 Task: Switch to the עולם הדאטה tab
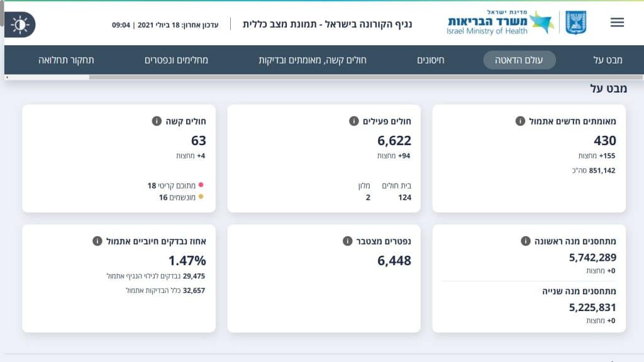[x=519, y=60]
